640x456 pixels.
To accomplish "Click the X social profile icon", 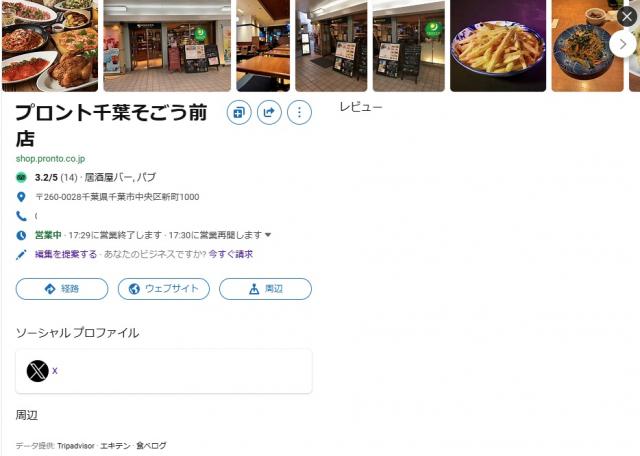I will [38, 371].
